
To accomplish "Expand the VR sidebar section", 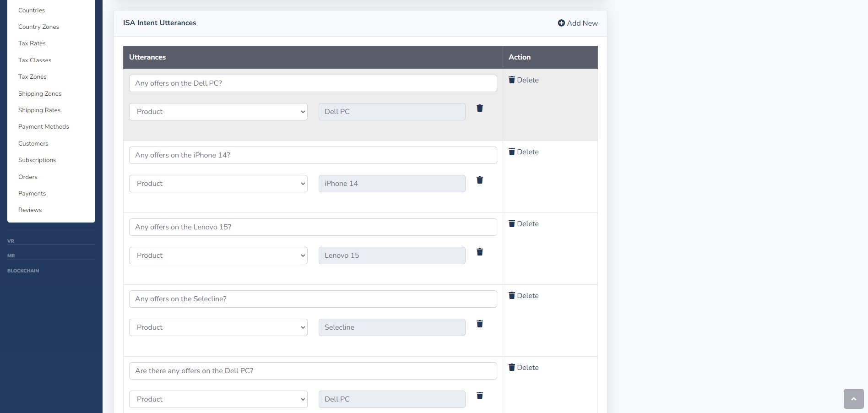I will [x=11, y=241].
